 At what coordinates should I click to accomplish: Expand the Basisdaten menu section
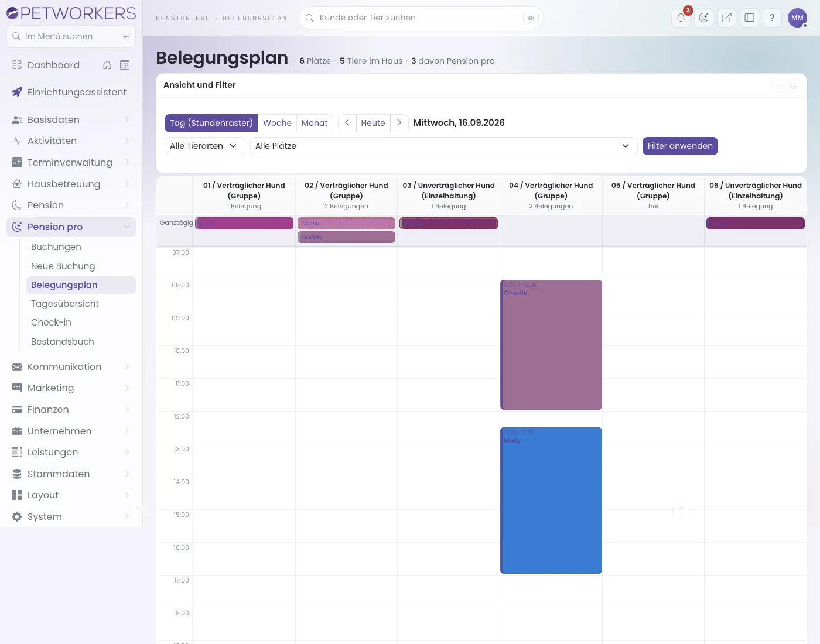[71, 119]
